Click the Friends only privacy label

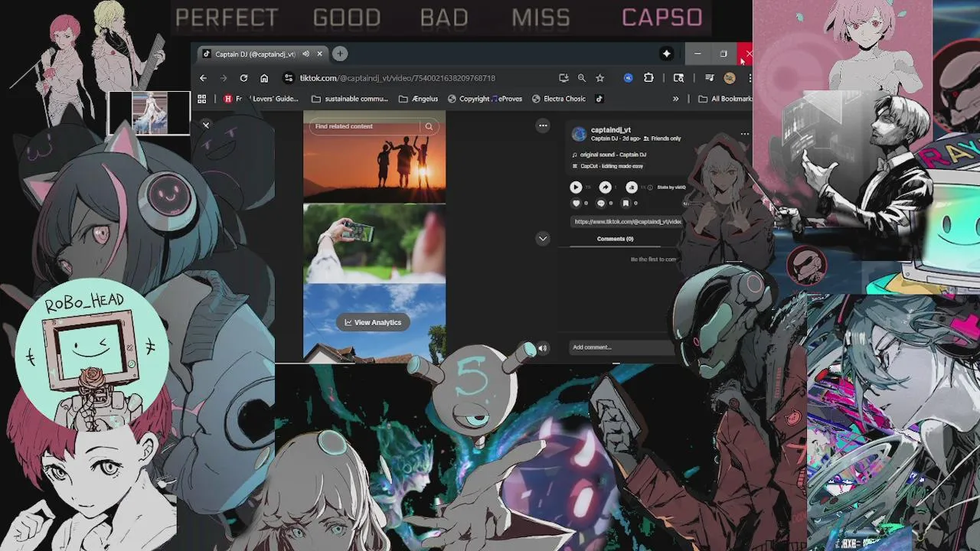662,139
